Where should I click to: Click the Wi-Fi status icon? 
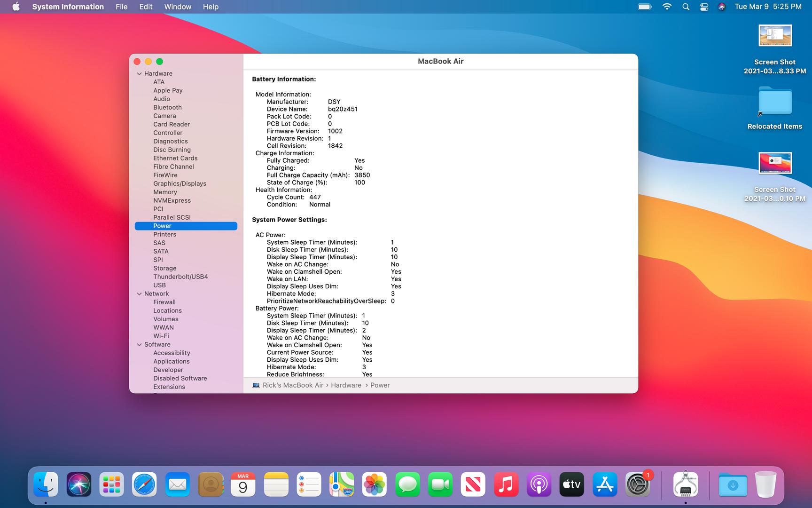pyautogui.click(x=667, y=7)
